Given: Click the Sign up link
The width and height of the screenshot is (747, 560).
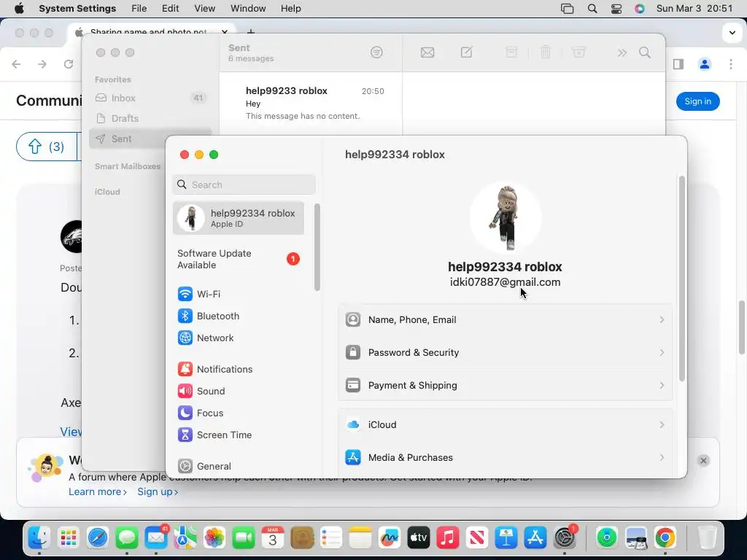Looking at the screenshot, I should tap(158, 491).
